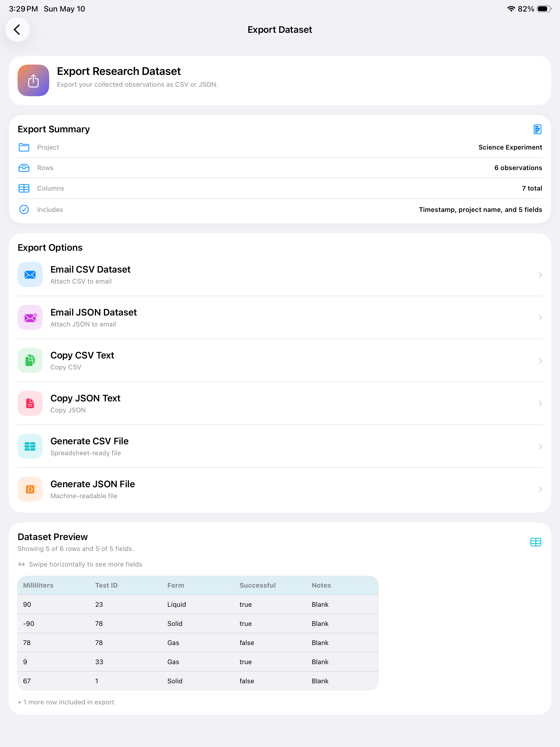Click the Project folder icon
560x747 pixels.
pyautogui.click(x=24, y=147)
